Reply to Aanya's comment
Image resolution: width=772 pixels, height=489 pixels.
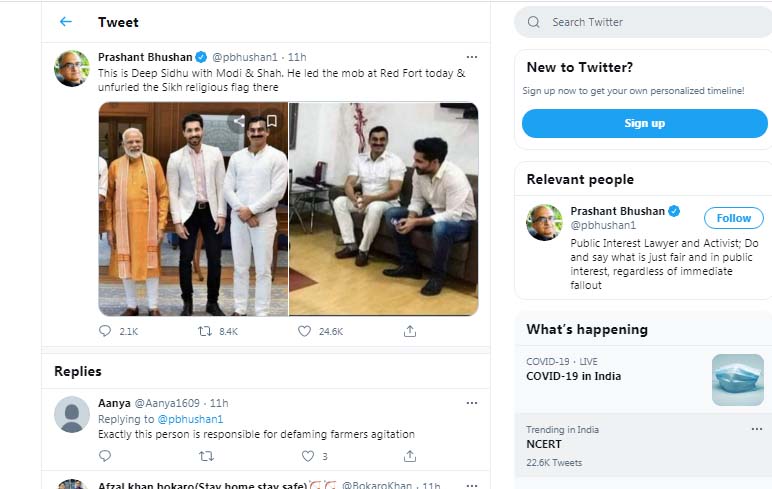point(105,456)
